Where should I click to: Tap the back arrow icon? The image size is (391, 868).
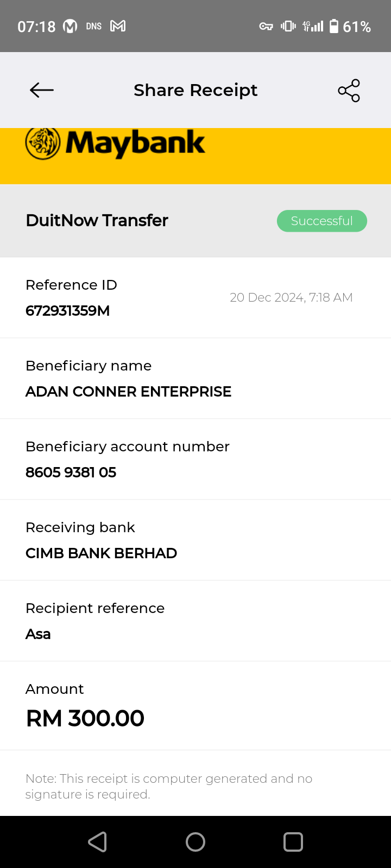pyautogui.click(x=42, y=90)
